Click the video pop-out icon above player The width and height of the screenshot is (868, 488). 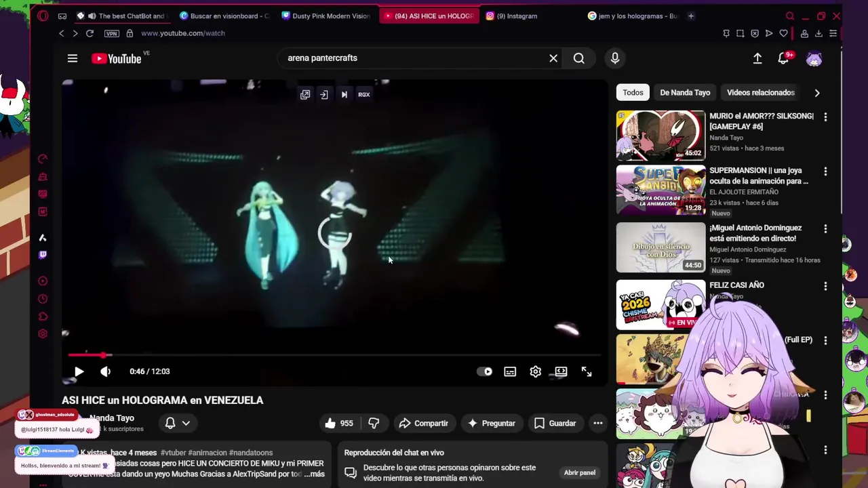point(305,95)
